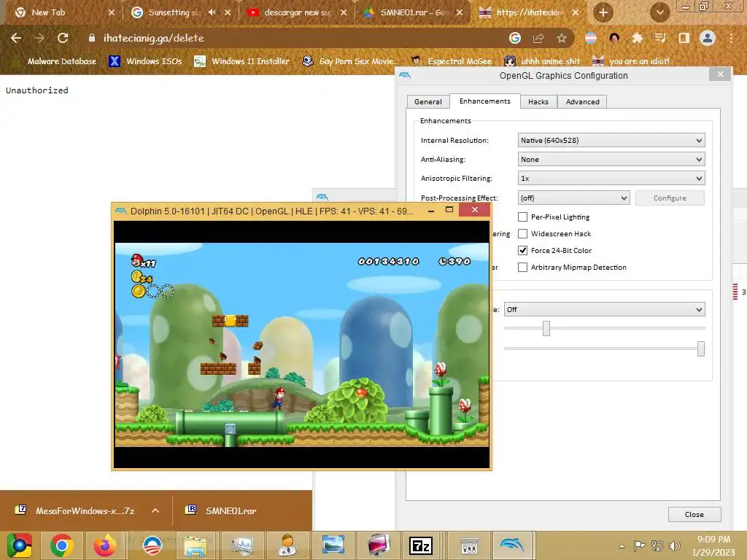
Task: Open the Chrome profile avatar
Action: point(708,38)
